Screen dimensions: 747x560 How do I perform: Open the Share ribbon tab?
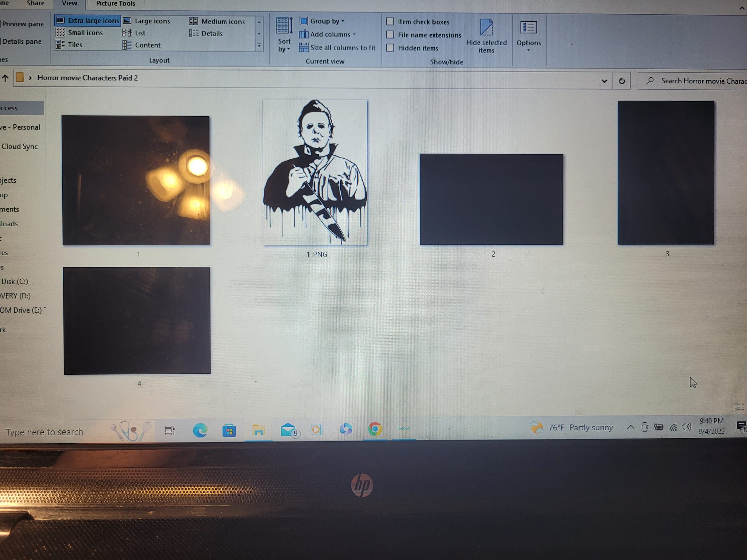coord(35,3)
